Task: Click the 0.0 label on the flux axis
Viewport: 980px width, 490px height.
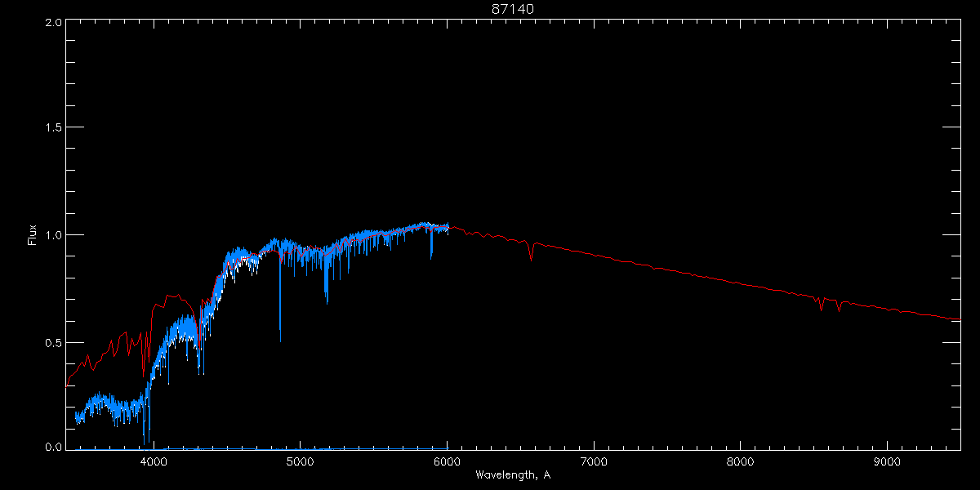Action: point(53,447)
